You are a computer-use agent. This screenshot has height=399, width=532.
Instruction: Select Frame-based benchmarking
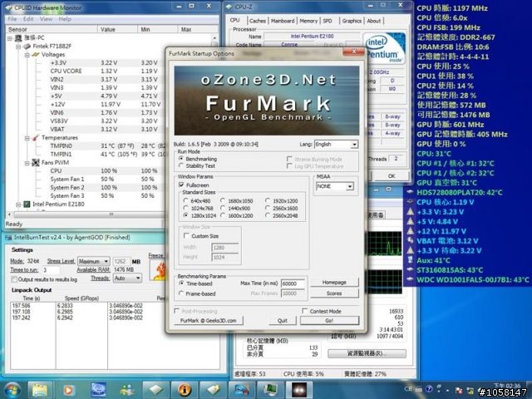click(x=181, y=293)
